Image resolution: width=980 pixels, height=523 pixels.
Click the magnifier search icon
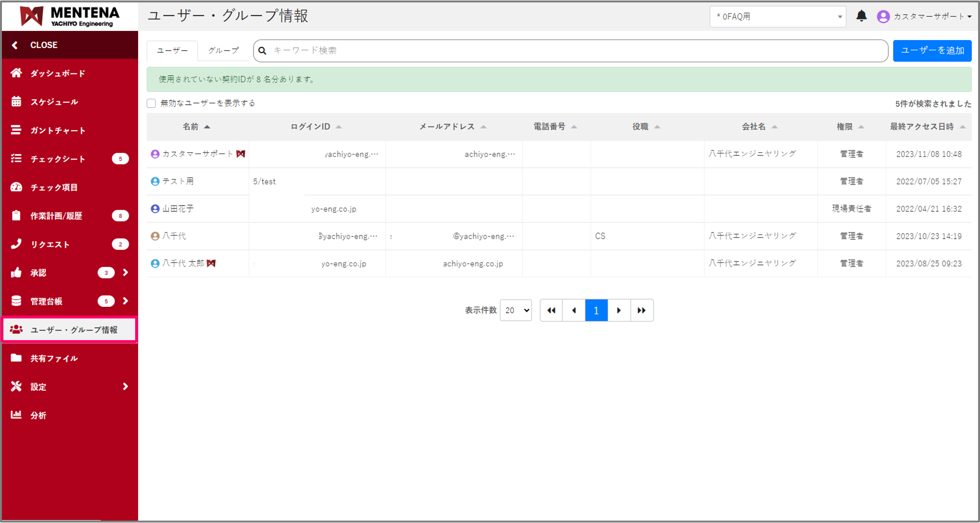263,51
